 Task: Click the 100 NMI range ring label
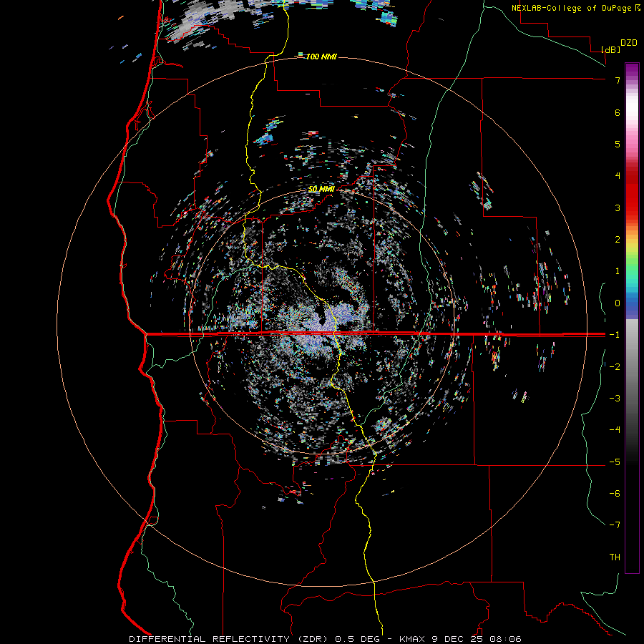[321, 57]
